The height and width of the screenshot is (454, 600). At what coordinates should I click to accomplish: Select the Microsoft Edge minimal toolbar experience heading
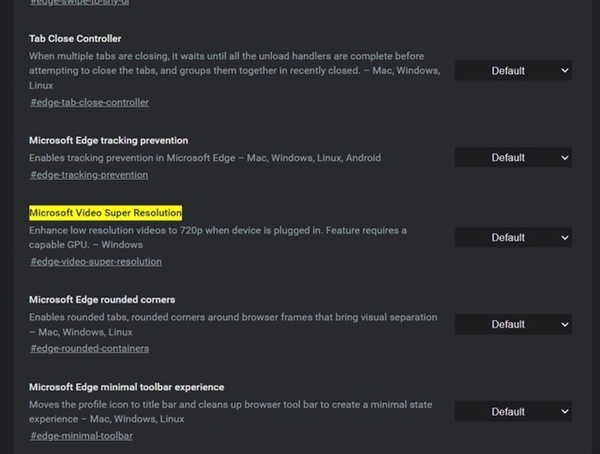(126, 387)
